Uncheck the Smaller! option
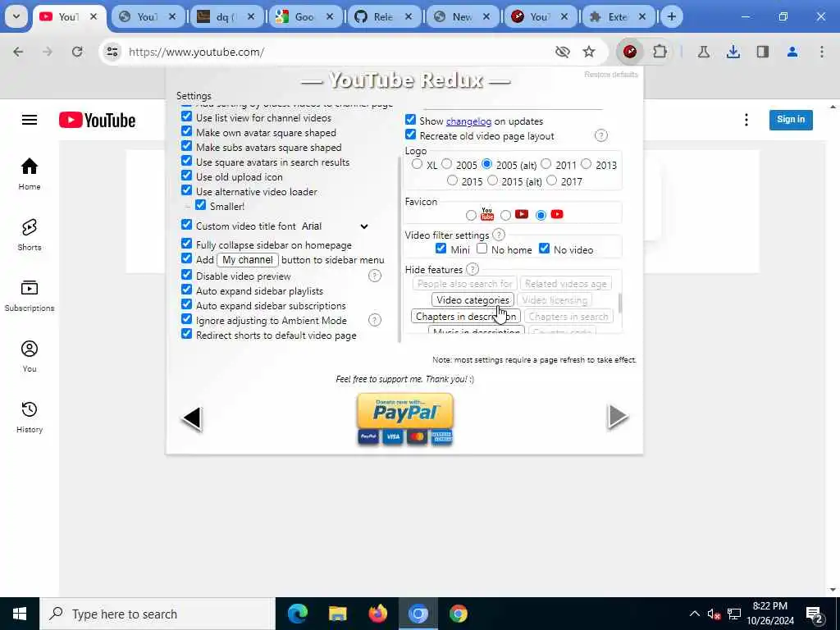This screenshot has width=840, height=630. [200, 204]
